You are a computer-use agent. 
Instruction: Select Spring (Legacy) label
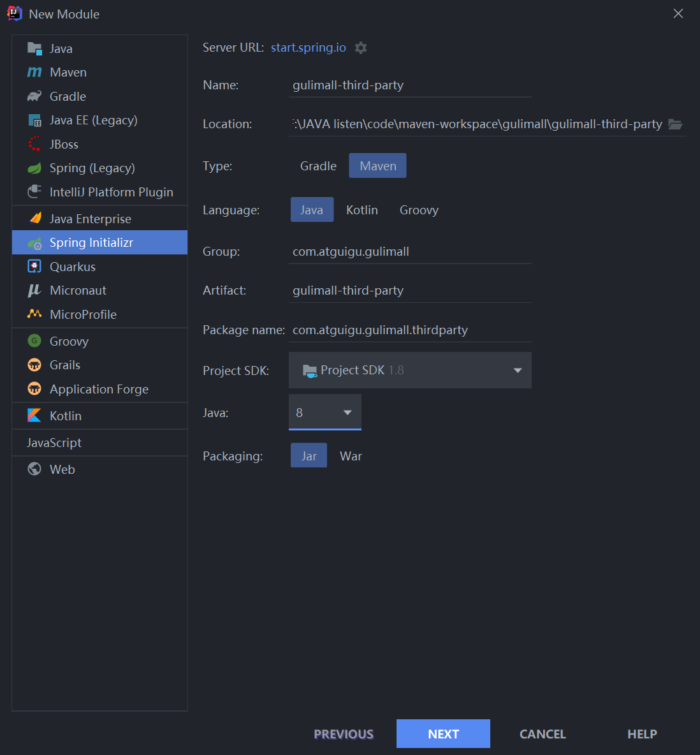92,168
